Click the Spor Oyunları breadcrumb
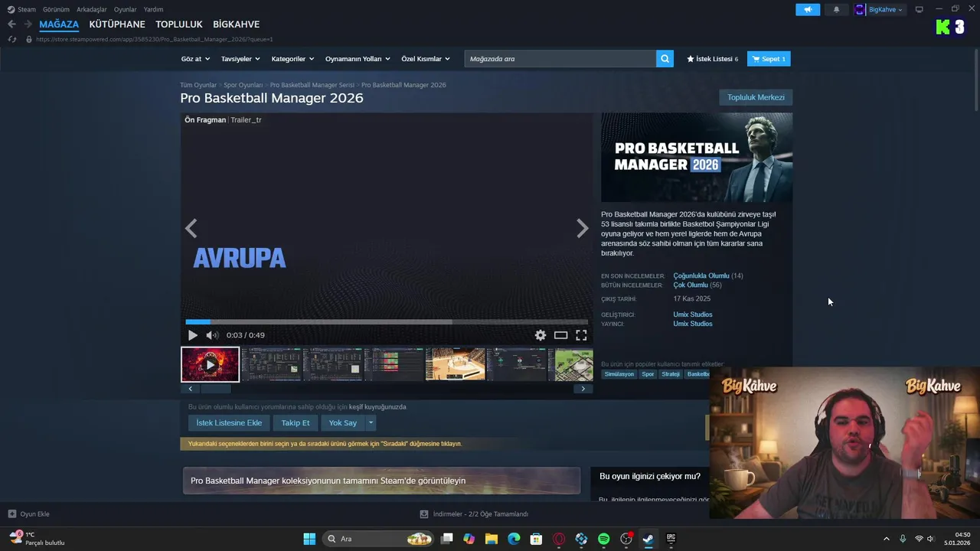 (x=243, y=85)
